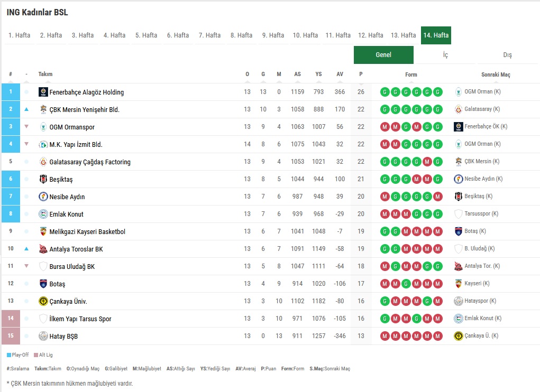Screen dimensions: 540x392
Task: Select the 9. Hafta tab
Action: pos(273,35)
